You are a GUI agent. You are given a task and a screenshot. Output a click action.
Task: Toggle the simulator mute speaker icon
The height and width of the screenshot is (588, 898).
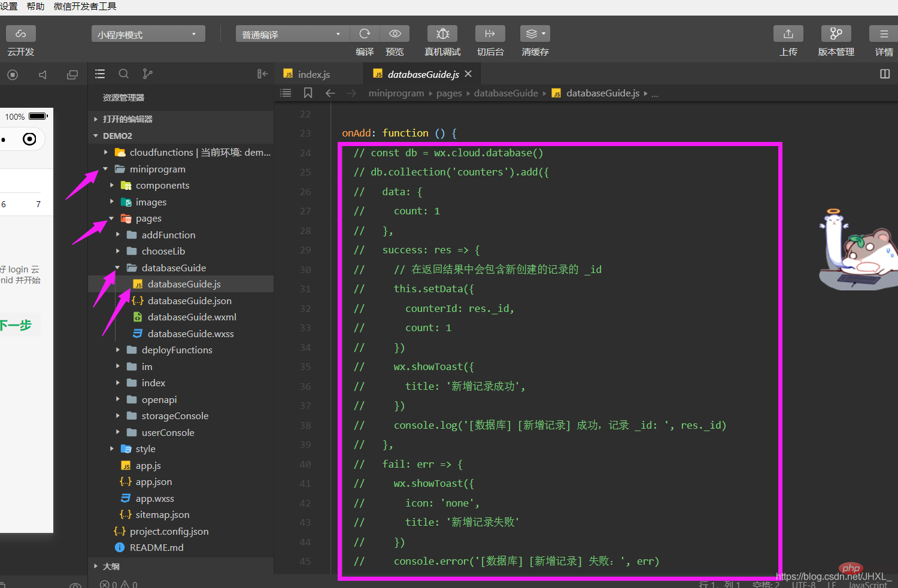(43, 75)
